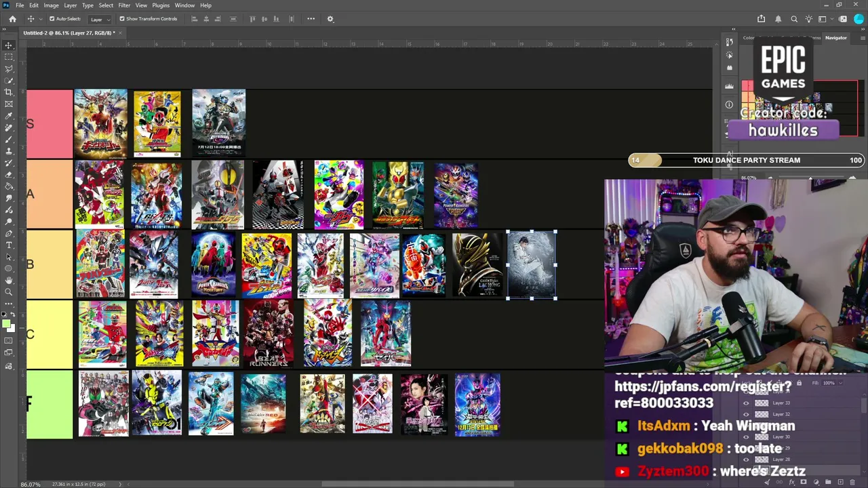Expand the status bar info arrow
Viewport: 868px width, 488px height.
click(121, 484)
